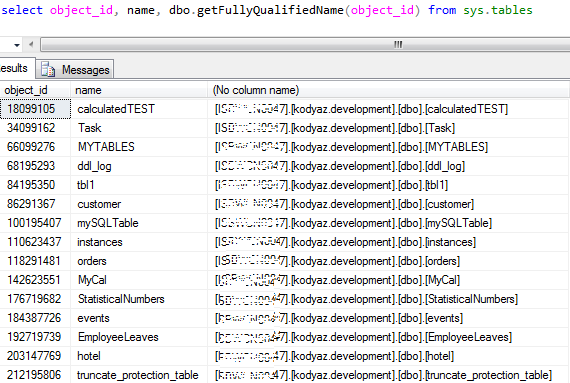This screenshot has height=383, width=570.
Task: Select cell 142623551
Action: coord(35,280)
